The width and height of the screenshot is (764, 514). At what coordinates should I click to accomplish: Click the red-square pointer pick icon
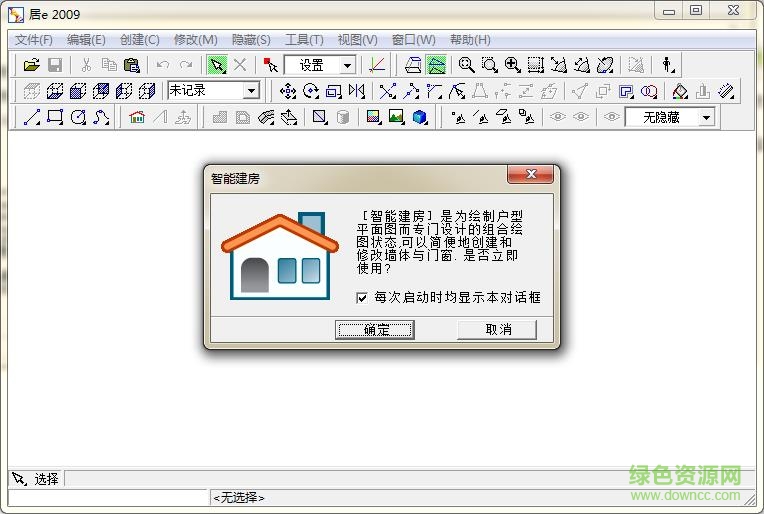270,65
